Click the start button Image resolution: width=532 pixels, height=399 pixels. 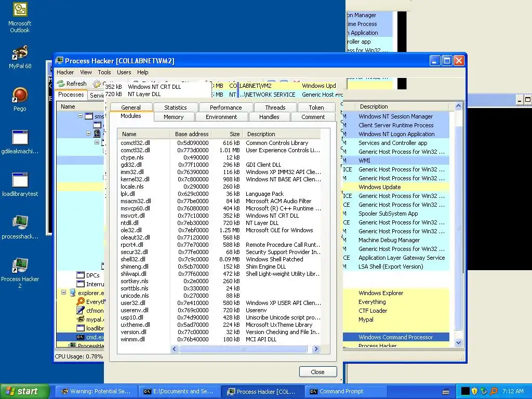click(x=25, y=391)
